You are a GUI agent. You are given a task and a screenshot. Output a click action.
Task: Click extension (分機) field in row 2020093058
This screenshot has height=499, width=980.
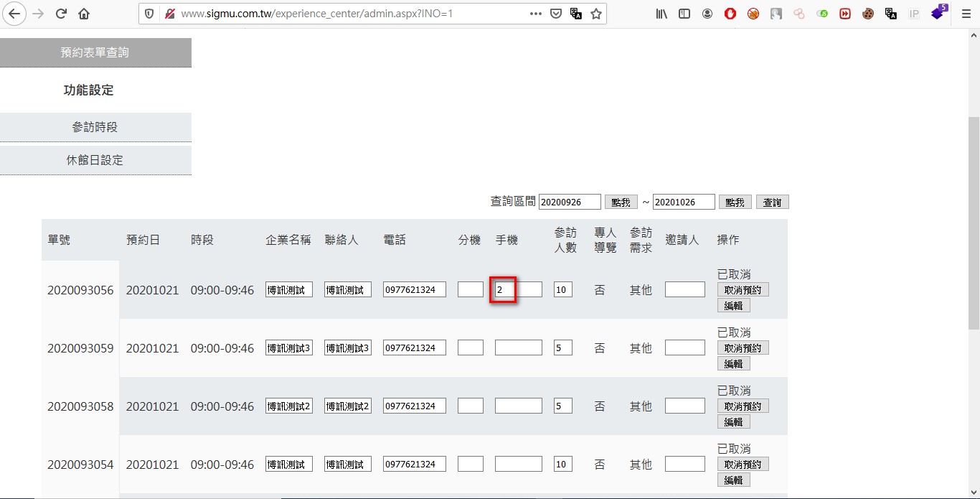click(x=471, y=406)
